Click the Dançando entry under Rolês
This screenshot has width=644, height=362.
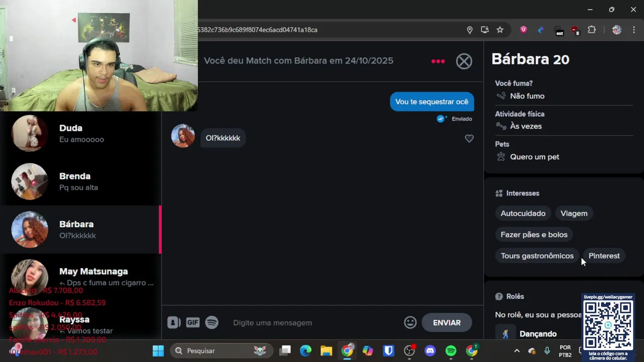[x=538, y=334]
